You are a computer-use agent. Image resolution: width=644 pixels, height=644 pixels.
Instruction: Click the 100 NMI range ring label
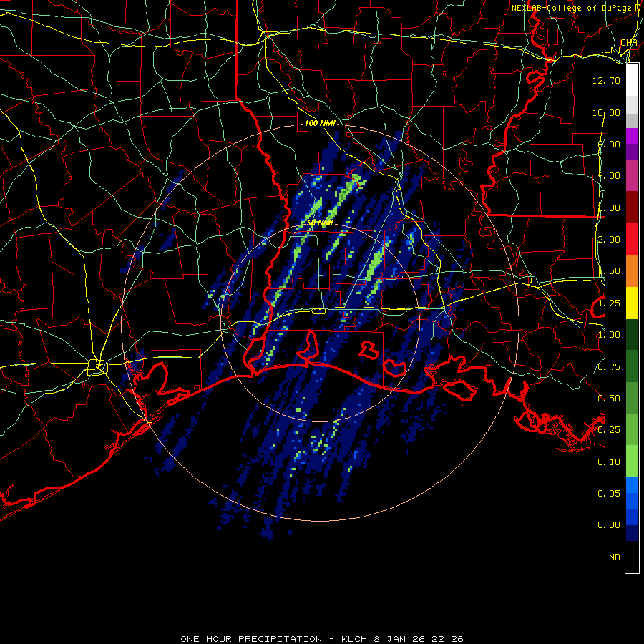pos(320,123)
